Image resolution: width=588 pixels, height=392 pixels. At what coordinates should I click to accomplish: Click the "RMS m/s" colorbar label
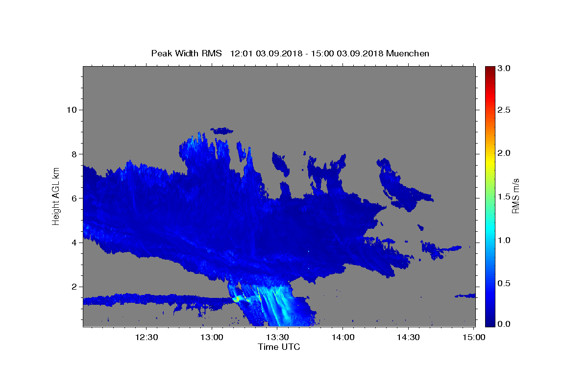click(x=515, y=196)
